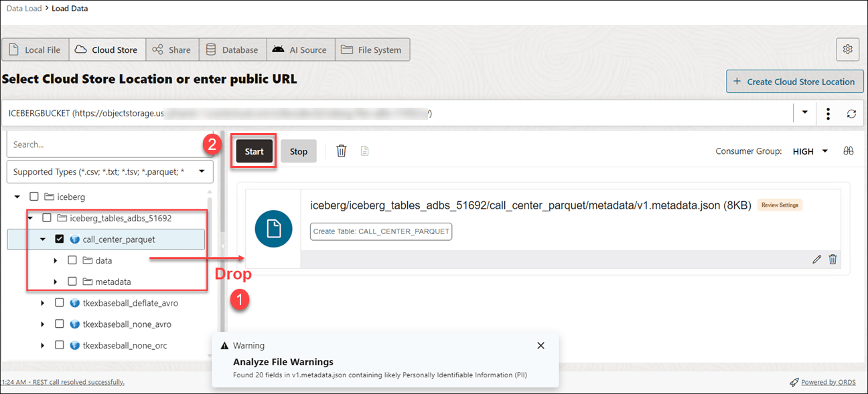Tick the metadata folder checkbox

tap(72, 282)
